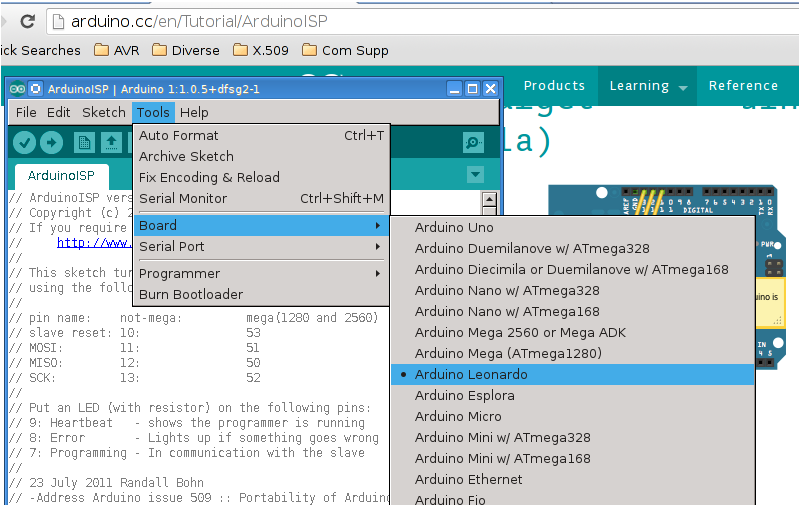The image size is (799, 521).
Task: Click the New sketch icon
Action: (x=85, y=143)
